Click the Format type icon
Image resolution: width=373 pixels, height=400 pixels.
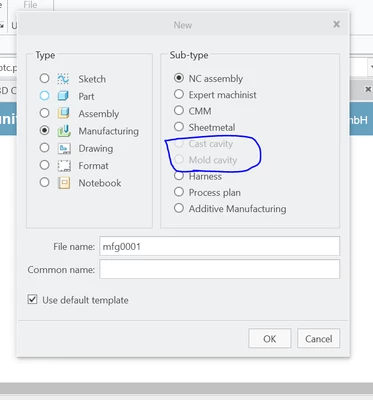tap(64, 166)
